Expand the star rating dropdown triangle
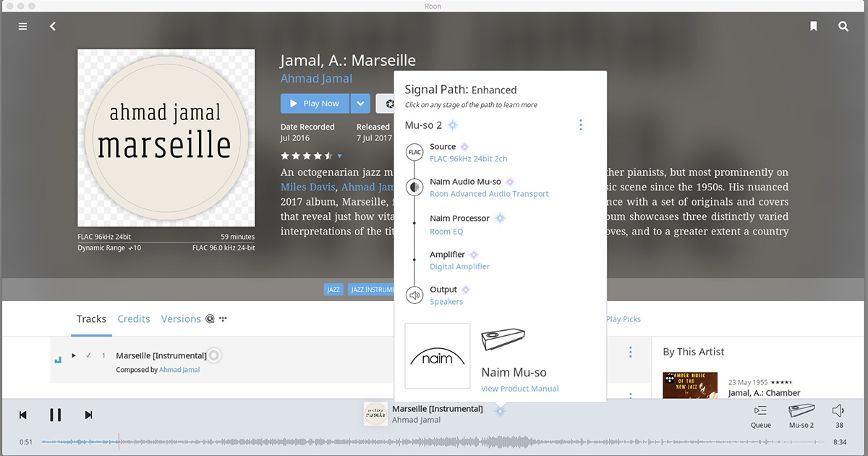868x456 pixels. coord(340,156)
